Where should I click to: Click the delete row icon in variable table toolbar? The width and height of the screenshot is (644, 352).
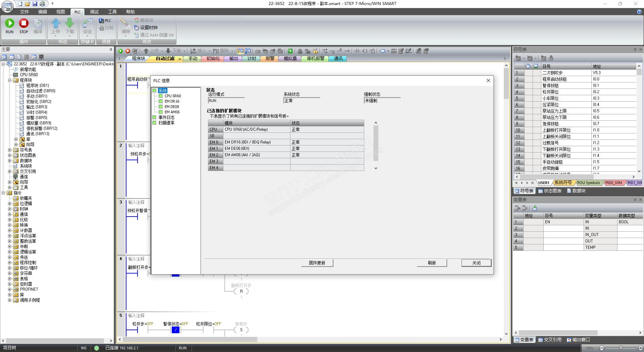525,208
